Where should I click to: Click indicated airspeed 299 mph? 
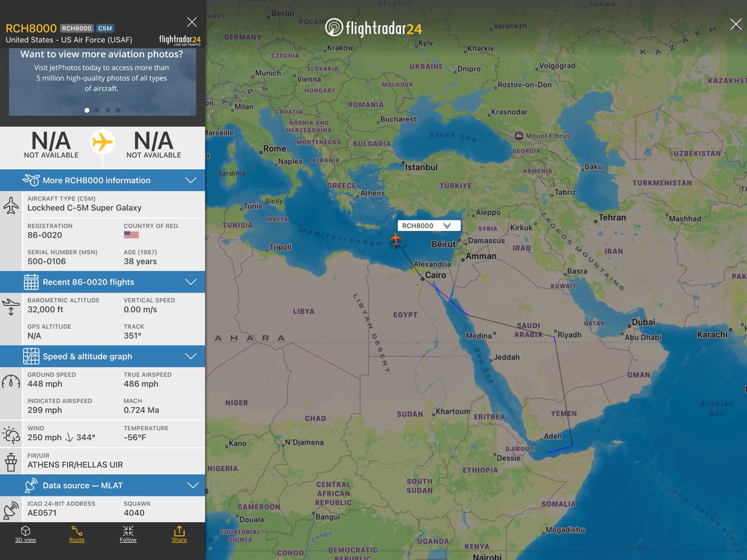coord(45,410)
